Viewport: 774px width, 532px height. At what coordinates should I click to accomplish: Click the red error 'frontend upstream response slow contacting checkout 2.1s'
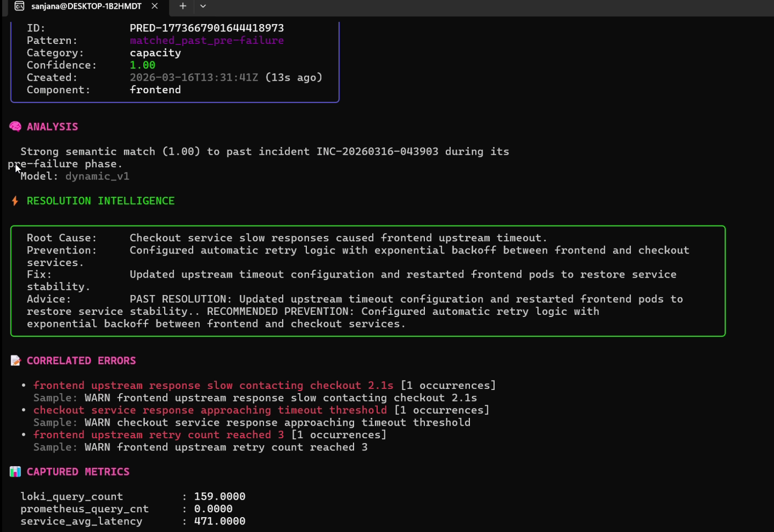pyautogui.click(x=213, y=385)
